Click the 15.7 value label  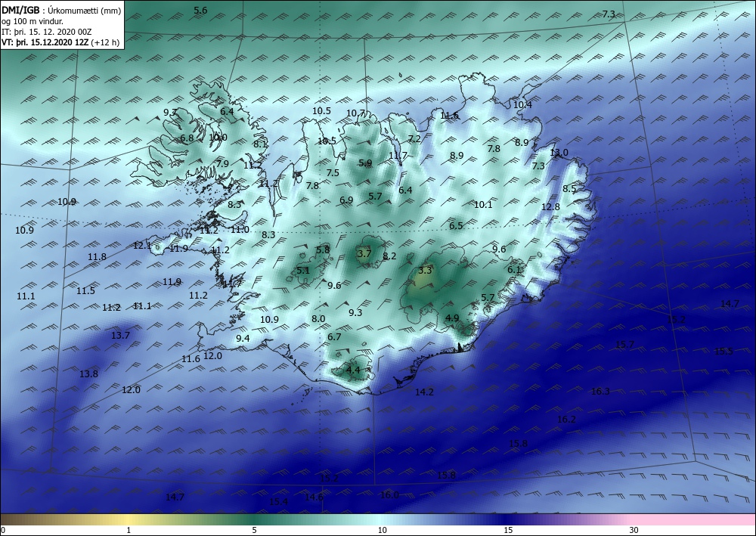625,344
